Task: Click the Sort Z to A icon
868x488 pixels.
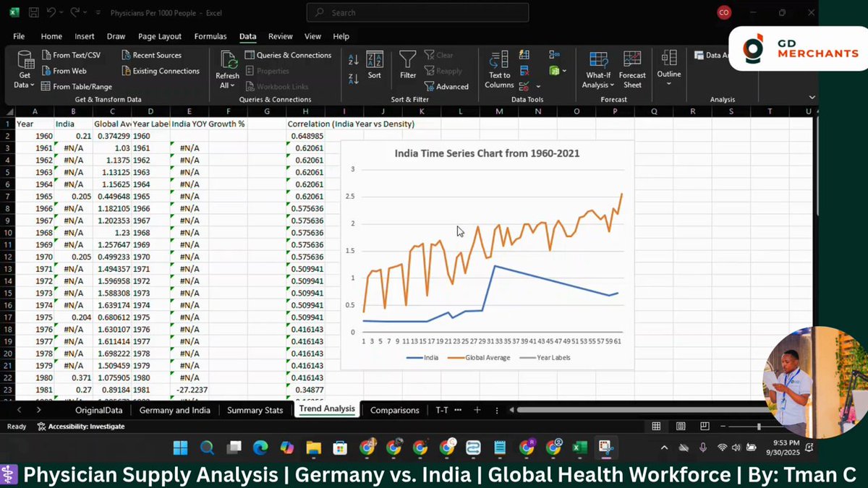Action: 354,78
